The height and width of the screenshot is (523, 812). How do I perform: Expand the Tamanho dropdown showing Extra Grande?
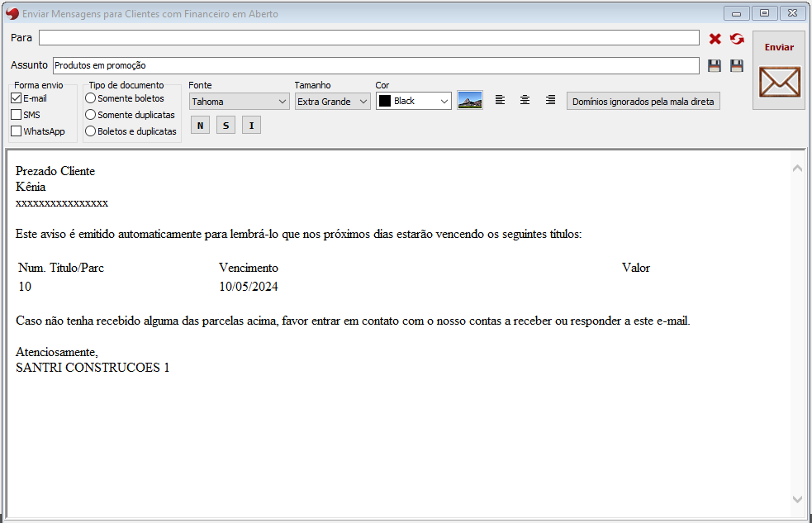[x=332, y=102]
